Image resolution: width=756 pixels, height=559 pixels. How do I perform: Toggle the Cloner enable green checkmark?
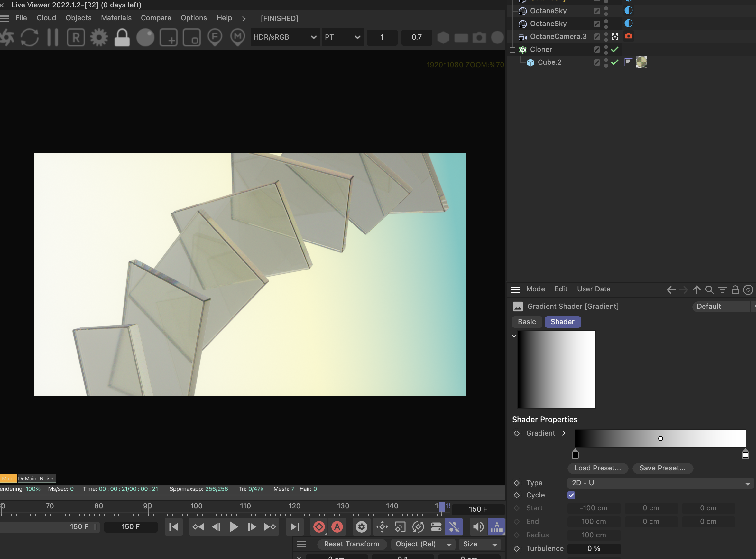[x=615, y=49]
